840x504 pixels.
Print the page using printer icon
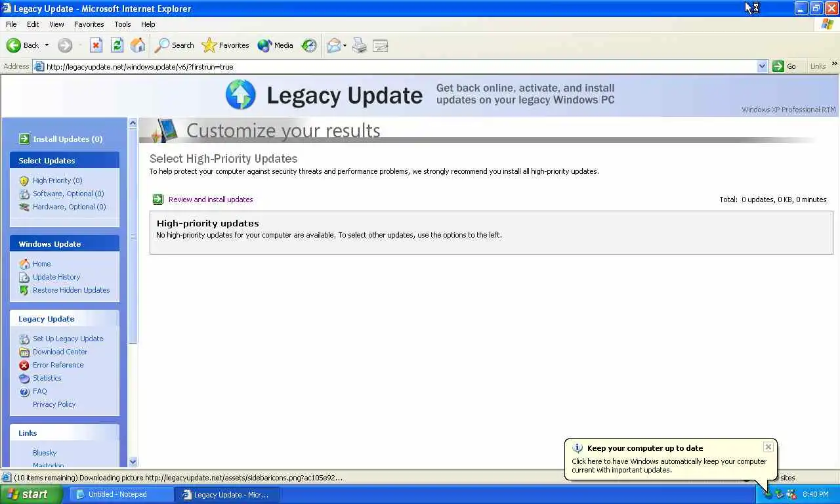[360, 45]
